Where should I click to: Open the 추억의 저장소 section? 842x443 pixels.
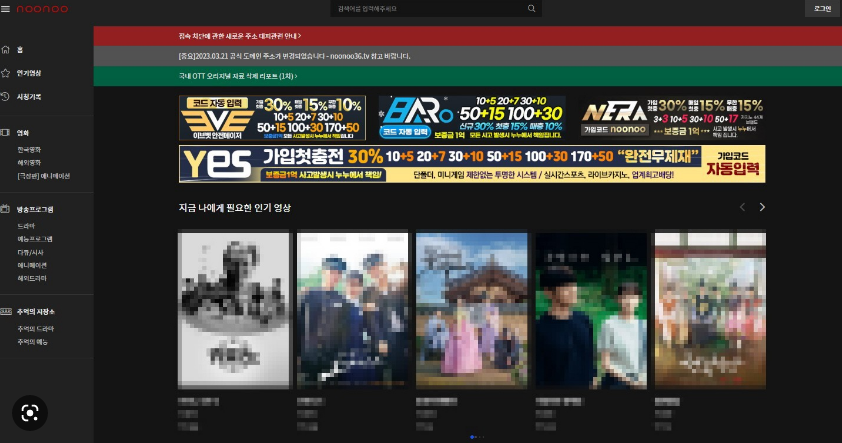pyautogui.click(x=35, y=311)
